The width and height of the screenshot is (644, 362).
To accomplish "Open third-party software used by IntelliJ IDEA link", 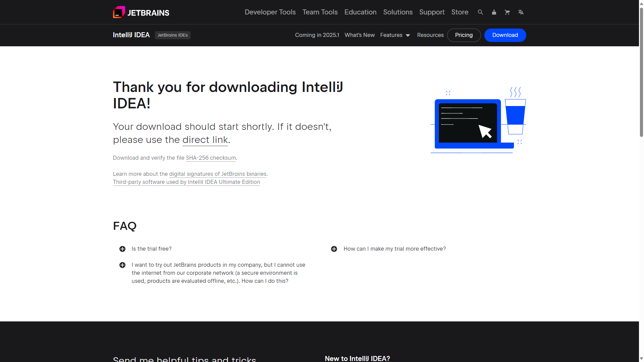I will pyautogui.click(x=186, y=182).
